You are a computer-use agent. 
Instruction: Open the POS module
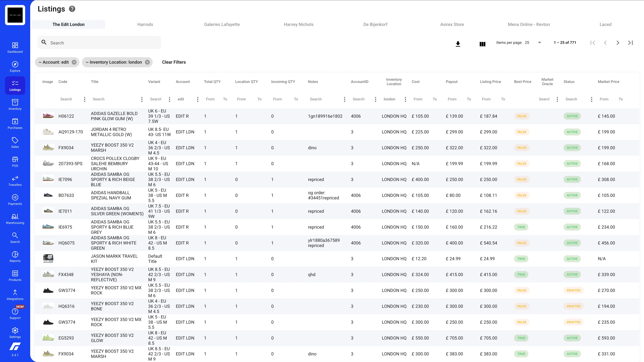coord(15,161)
